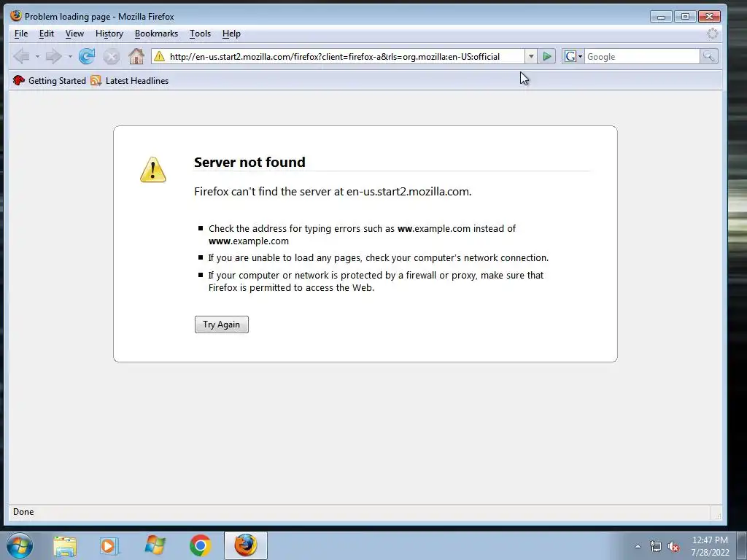The image size is (747, 560).
Task: Click the Getting Started bookmark icon
Action: tap(18, 80)
